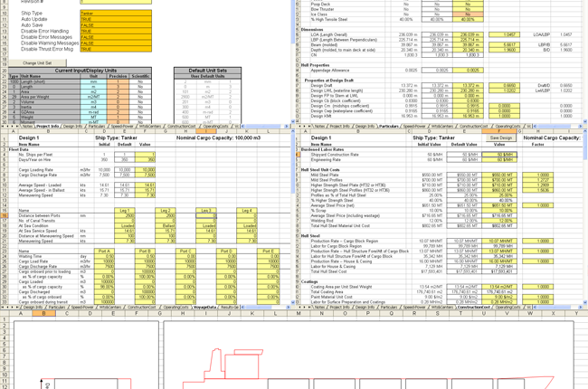The image size is (588, 389).
Task: Click horizontal scrollbar thumb in Project Info pane
Action: [262, 127]
